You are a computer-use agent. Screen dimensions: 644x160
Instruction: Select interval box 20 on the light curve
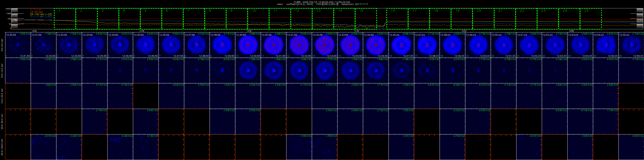(x=483, y=19)
